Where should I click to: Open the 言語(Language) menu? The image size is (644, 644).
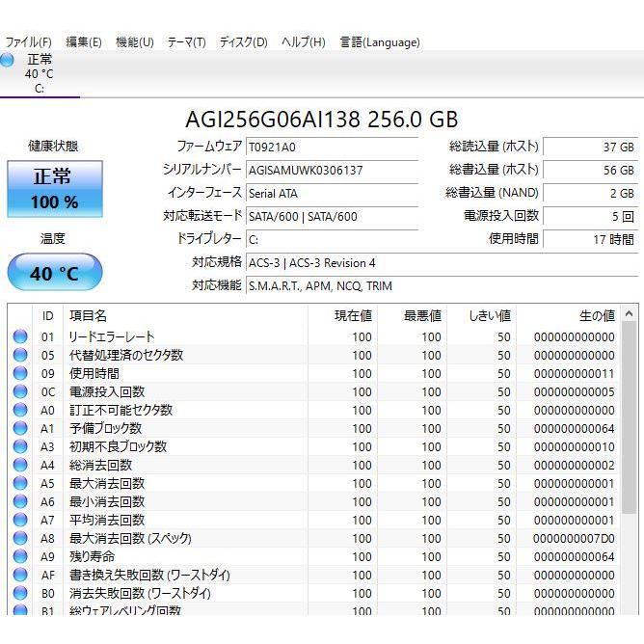379,42
